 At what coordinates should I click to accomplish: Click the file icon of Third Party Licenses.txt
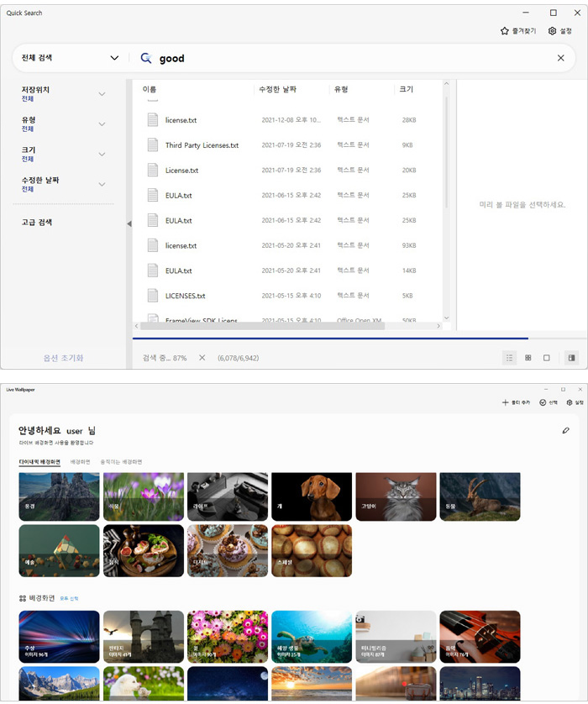pos(153,144)
